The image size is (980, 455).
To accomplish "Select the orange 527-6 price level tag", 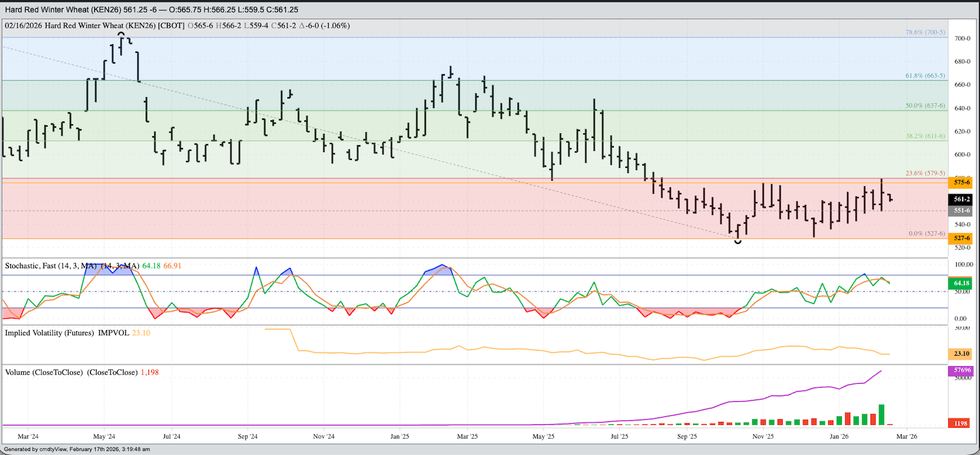I will click(x=961, y=238).
